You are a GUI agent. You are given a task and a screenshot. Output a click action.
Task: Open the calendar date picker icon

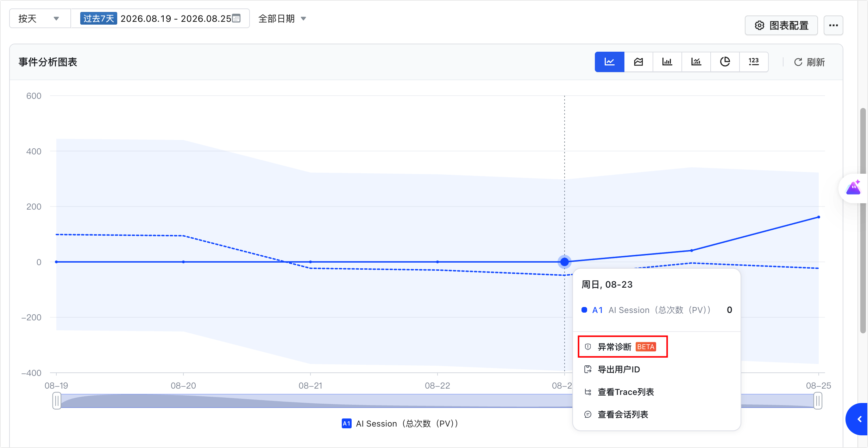[236, 18]
